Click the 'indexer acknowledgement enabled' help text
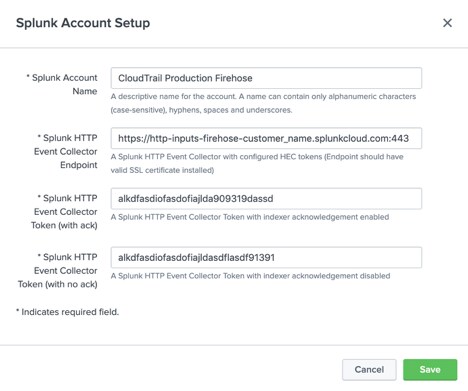This screenshot has width=468, height=391. pos(250,217)
